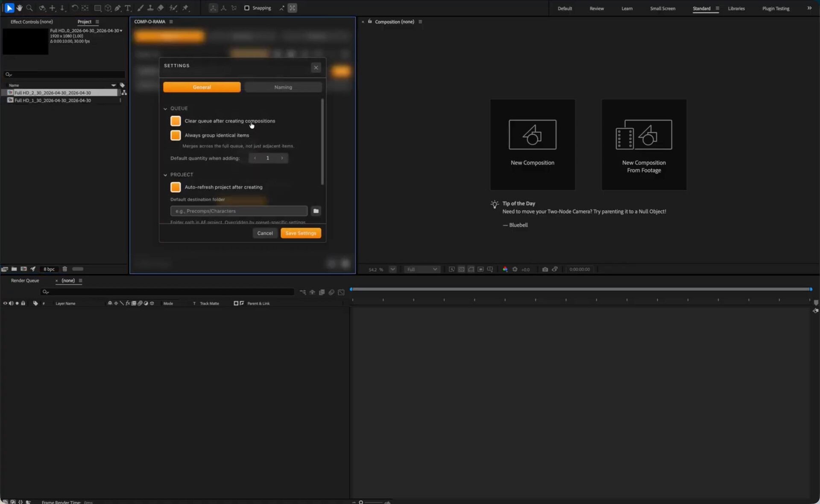Click the motion blur icon in timeline

(331, 292)
